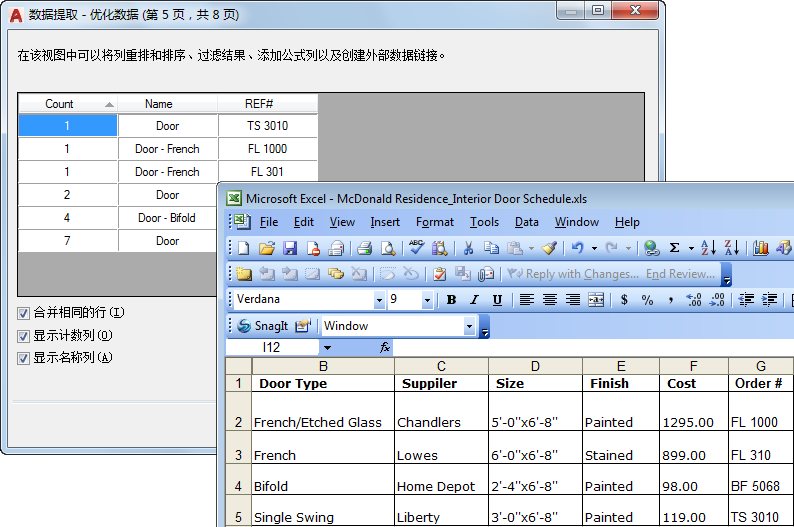794x527 pixels.
Task: Sort Ascending with the A-Z icon
Action: [x=708, y=248]
